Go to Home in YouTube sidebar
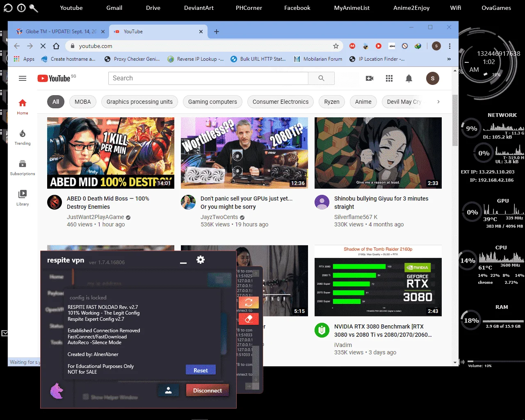The width and height of the screenshot is (525, 420). (23, 107)
